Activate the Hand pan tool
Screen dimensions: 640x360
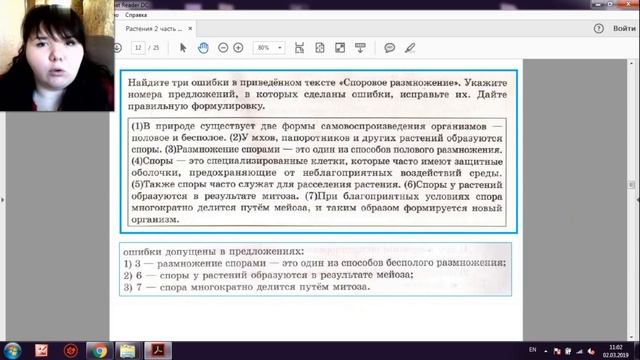tap(203, 48)
